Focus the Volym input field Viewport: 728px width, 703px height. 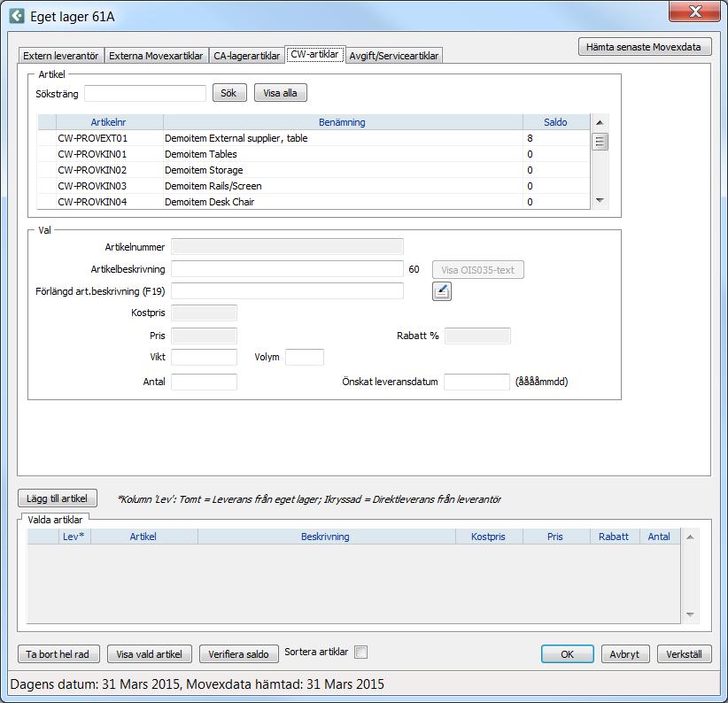305,358
